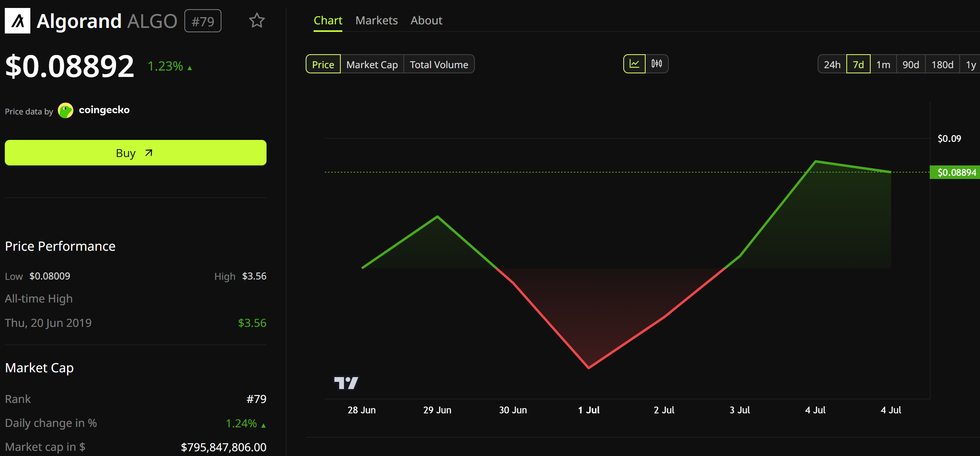Click the TradingView logo on the chart
This screenshot has height=456, width=980.
pyautogui.click(x=346, y=383)
